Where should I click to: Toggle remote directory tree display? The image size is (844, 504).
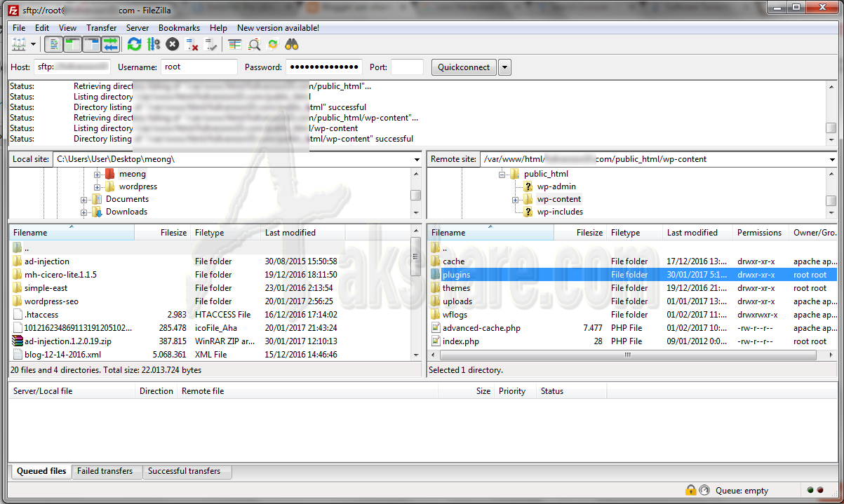pos(91,45)
